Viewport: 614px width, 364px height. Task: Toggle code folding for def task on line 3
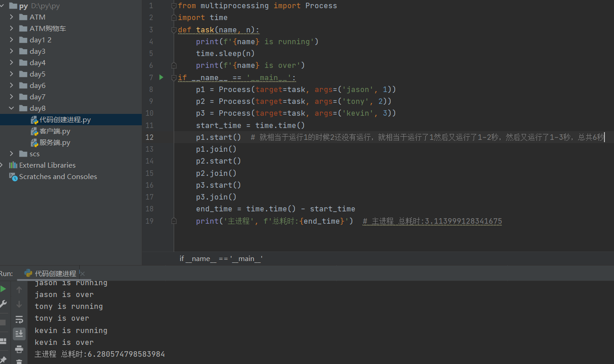pos(174,30)
